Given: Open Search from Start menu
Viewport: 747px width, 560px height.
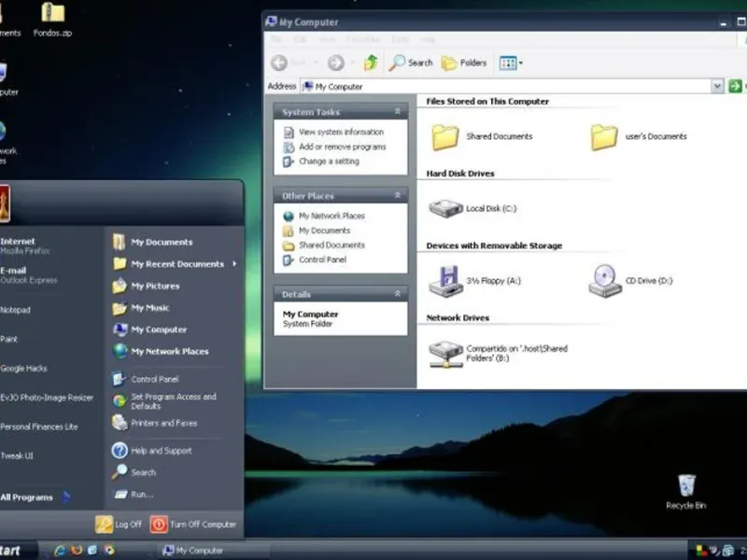Looking at the screenshot, I should (x=134, y=472).
